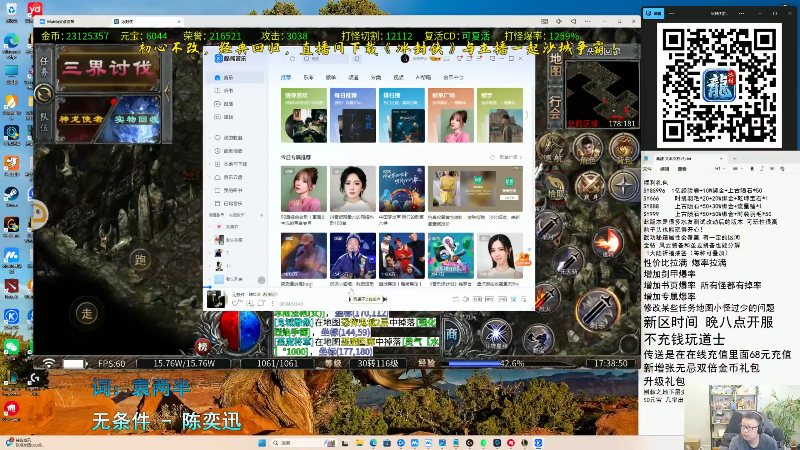The width and height of the screenshot is (800, 450).
Task: Show more cards with the right arrow
Action: click(527, 115)
